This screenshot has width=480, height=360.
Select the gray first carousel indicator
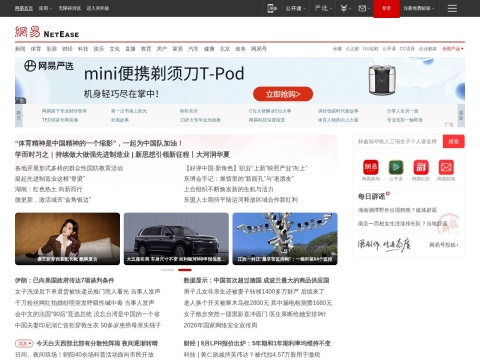pos(168,270)
